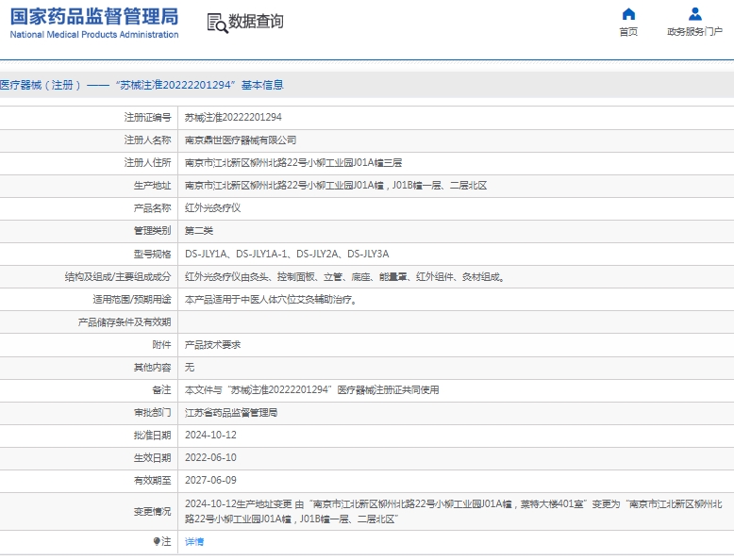Click the 变更情况 label

click(152, 511)
